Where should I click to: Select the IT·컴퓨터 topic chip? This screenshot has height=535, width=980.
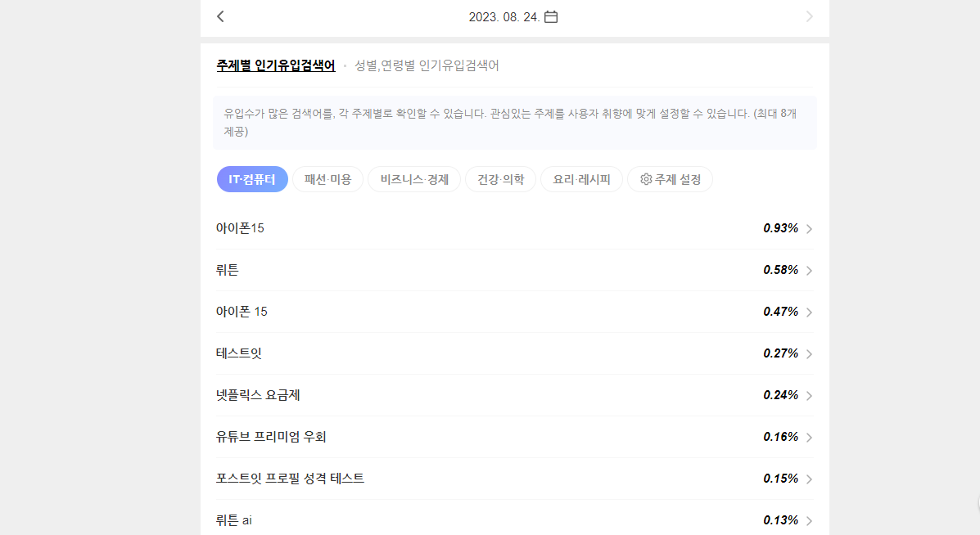pyautogui.click(x=252, y=179)
